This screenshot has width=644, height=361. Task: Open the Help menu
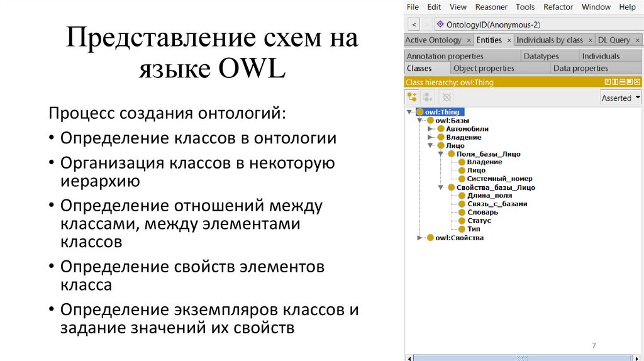point(627,7)
